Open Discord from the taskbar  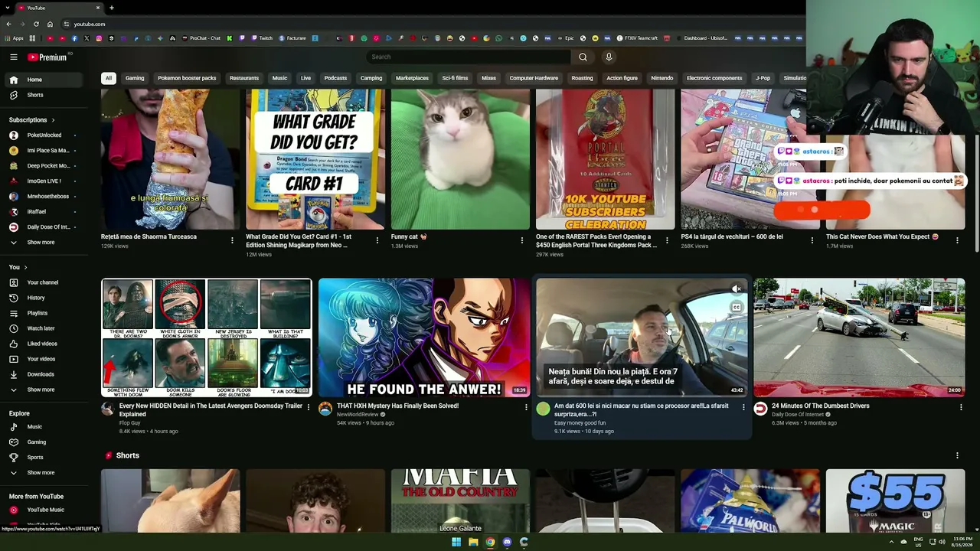507,542
